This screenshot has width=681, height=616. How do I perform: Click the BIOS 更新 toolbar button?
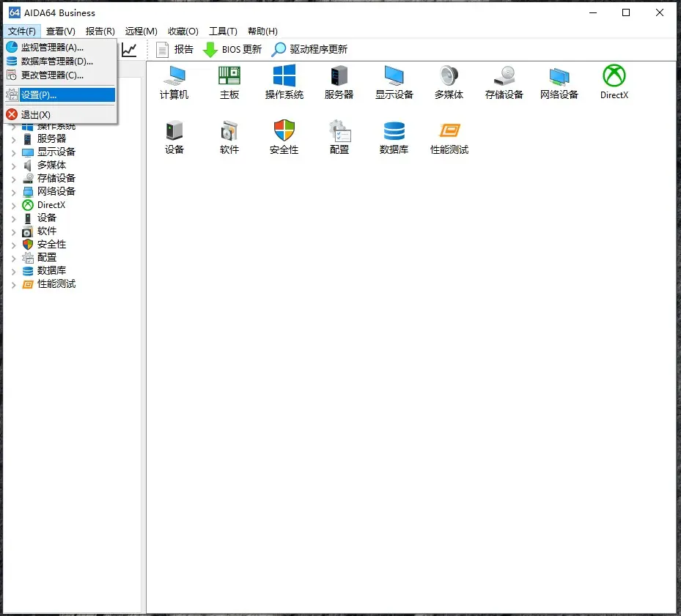(x=232, y=50)
